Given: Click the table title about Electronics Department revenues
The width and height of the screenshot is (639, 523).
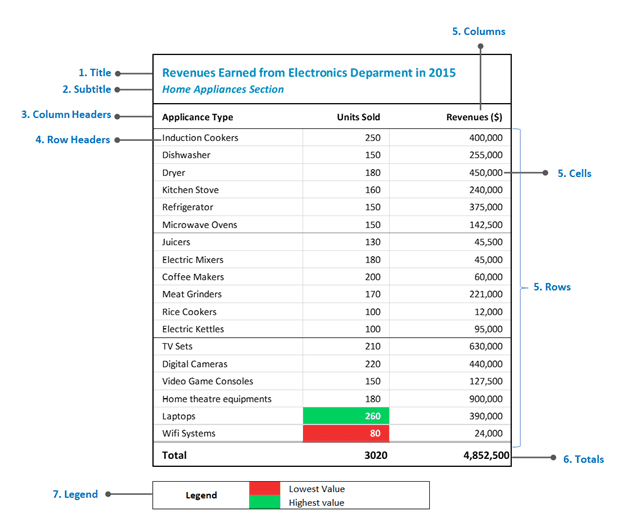Looking at the screenshot, I should 309,73.
